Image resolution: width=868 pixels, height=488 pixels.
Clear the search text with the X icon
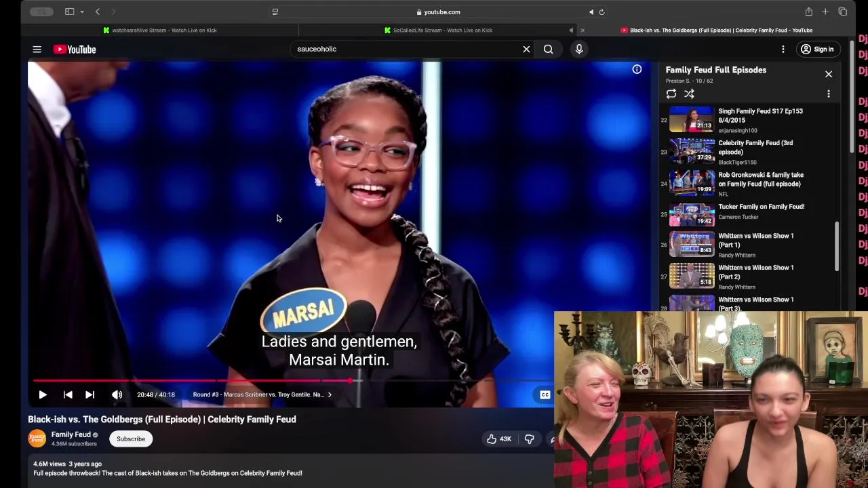point(526,49)
